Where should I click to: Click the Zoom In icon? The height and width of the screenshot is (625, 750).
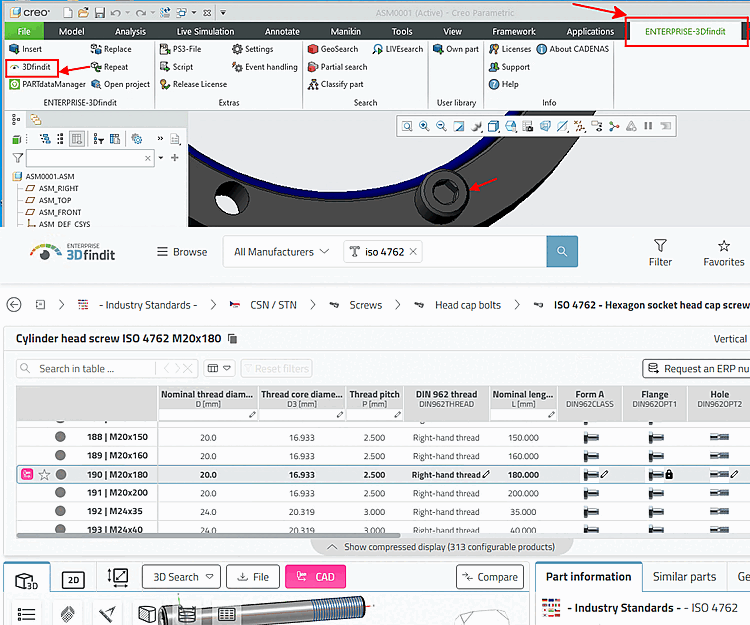pyautogui.click(x=424, y=126)
